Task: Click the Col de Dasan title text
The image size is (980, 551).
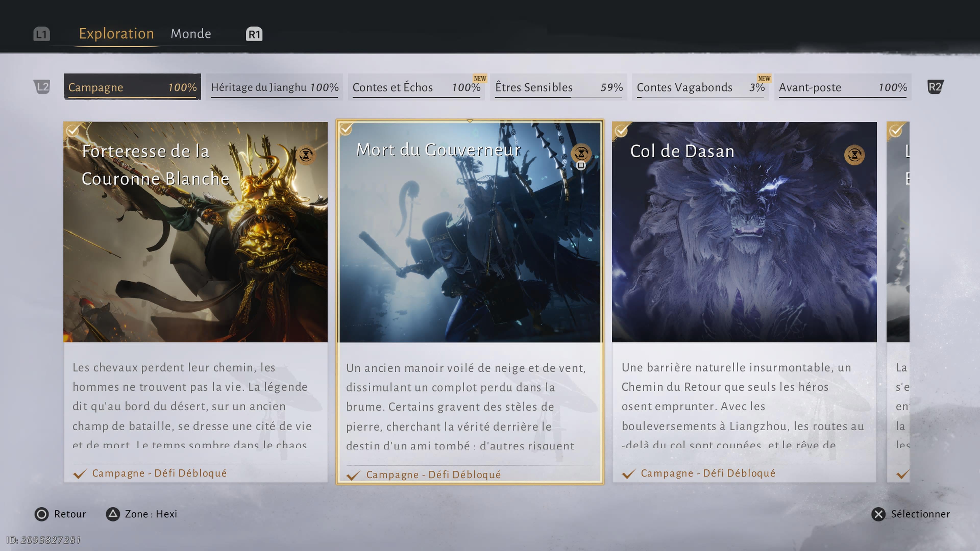Action: [682, 151]
